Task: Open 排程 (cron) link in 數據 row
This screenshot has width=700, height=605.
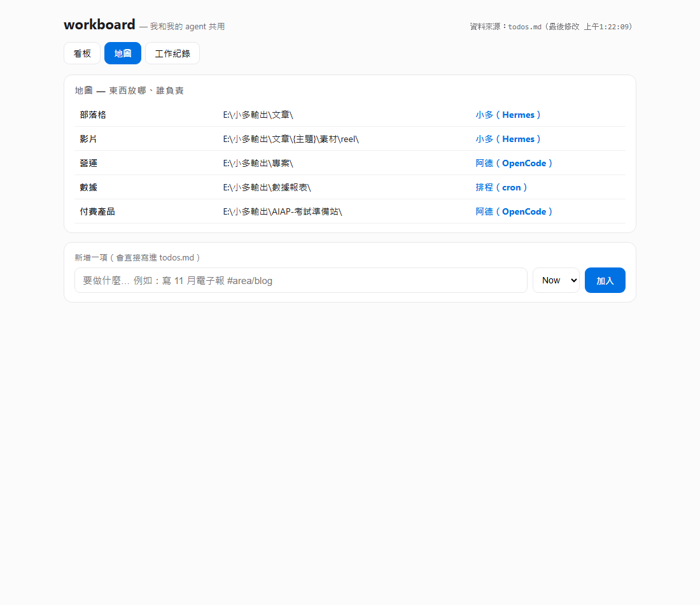Action: point(501,187)
